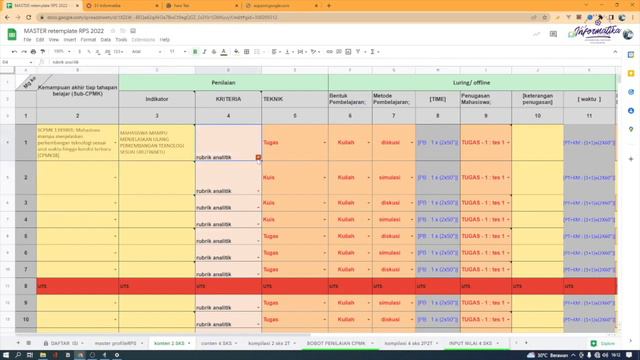Insert comment toolbar icon
The image size is (640, 360).
point(339,52)
